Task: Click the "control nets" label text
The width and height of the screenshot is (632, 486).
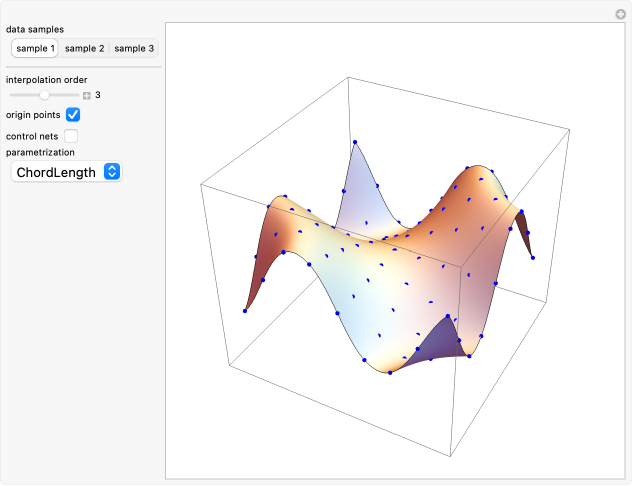Action: 33,135
